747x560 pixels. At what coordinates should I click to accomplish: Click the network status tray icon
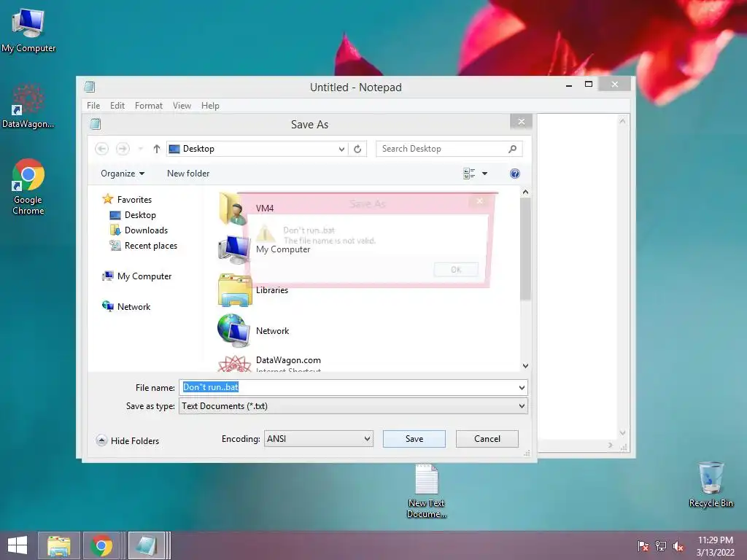661,545
